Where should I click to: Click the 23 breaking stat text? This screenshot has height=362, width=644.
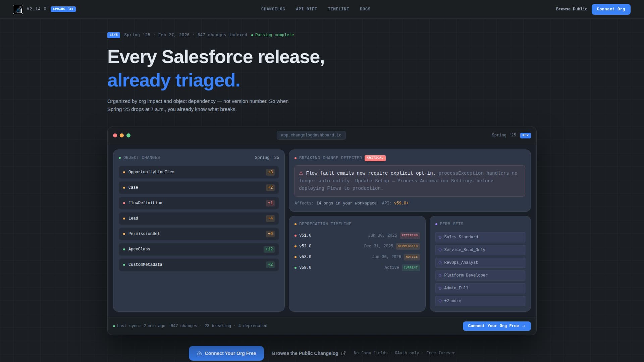click(218, 326)
